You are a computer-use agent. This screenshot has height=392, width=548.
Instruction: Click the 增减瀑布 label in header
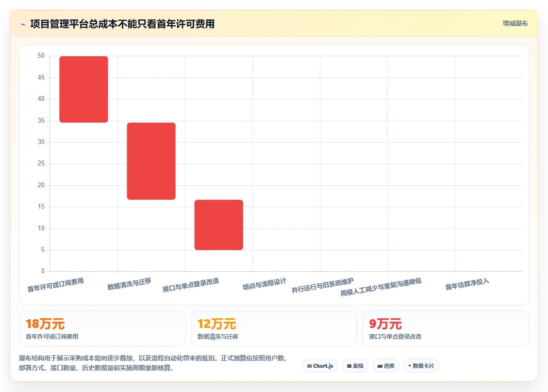coord(515,23)
